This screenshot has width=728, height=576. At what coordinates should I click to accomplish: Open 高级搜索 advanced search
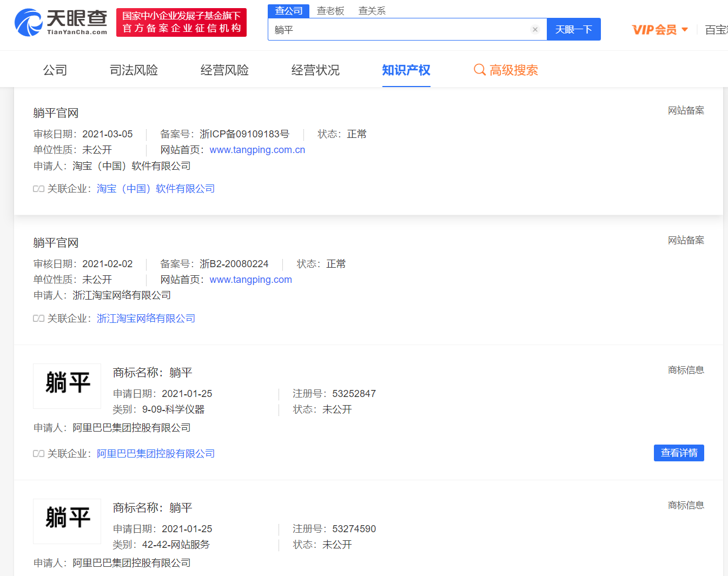coord(506,70)
